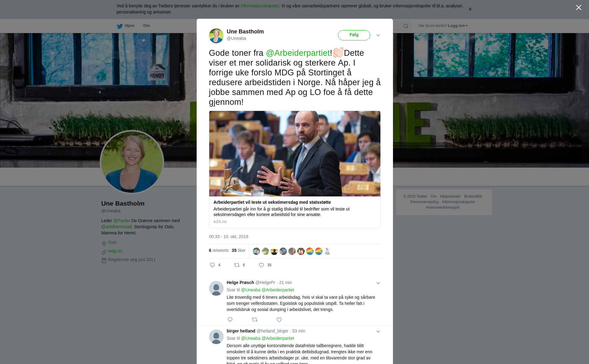The width and height of the screenshot is (589, 364).
Task: Click the reply icon on Une Bastholm's tweet
Action: [x=212, y=265]
